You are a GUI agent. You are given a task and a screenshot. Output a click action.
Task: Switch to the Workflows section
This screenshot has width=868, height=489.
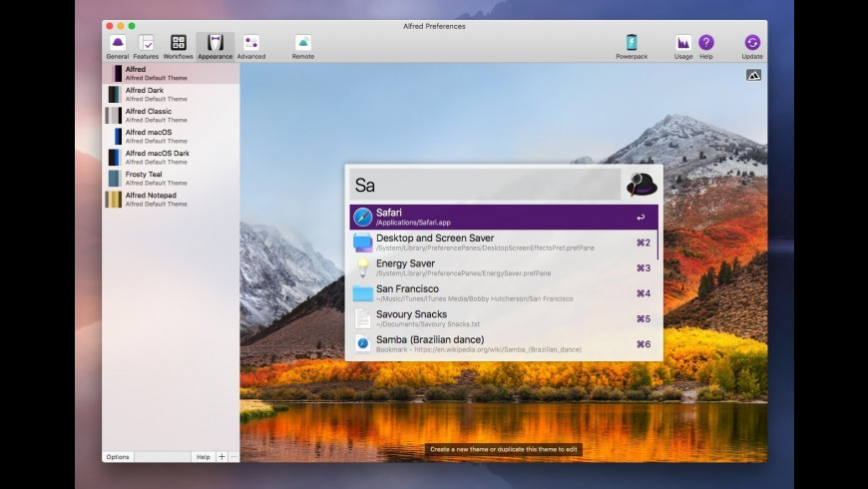pos(179,46)
